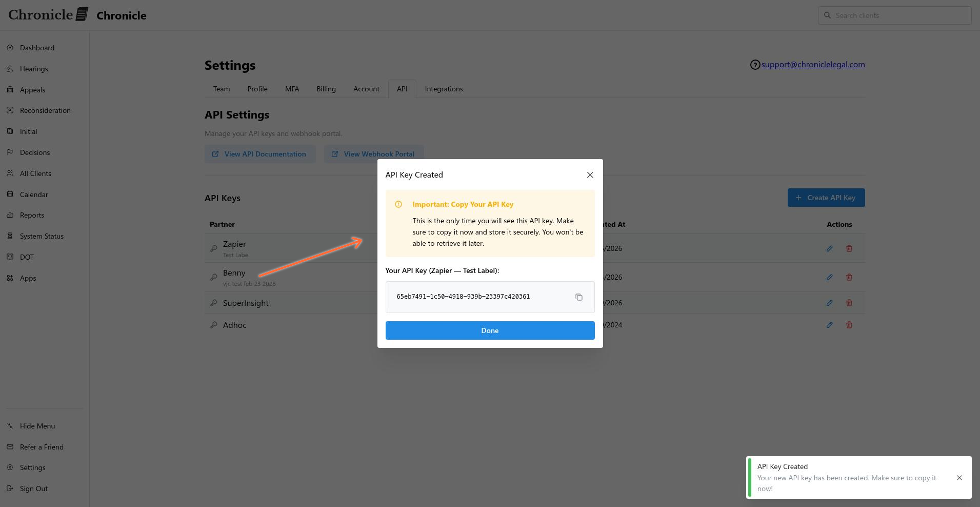The image size is (980, 507).
Task: Select the API tab
Action: point(402,89)
